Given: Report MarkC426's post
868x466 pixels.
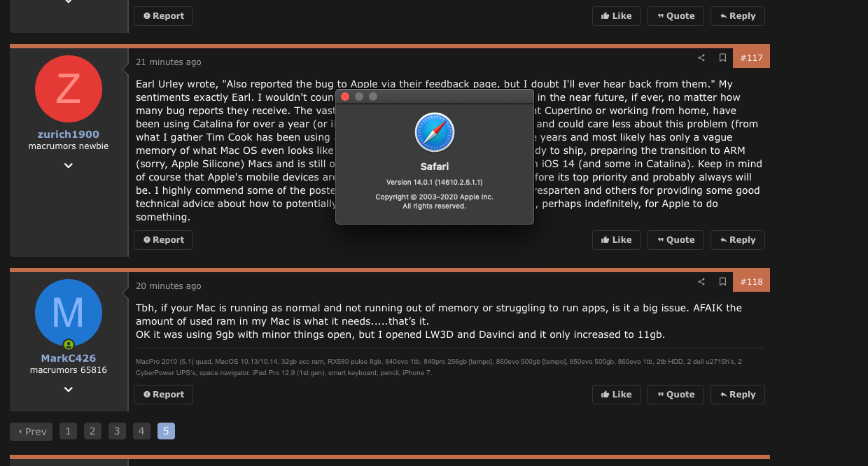Looking at the screenshot, I should 163,395.
